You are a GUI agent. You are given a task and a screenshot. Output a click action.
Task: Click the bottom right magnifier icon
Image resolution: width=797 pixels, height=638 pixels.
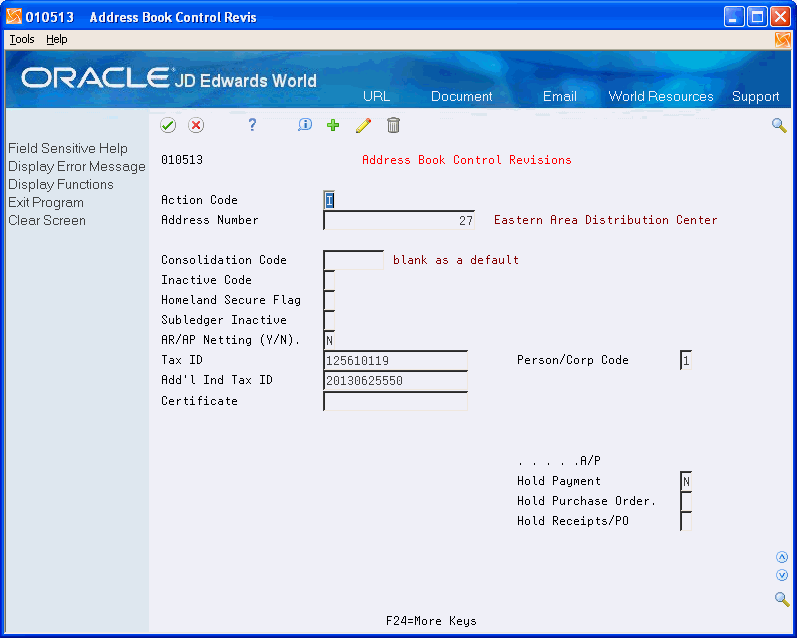click(x=782, y=599)
